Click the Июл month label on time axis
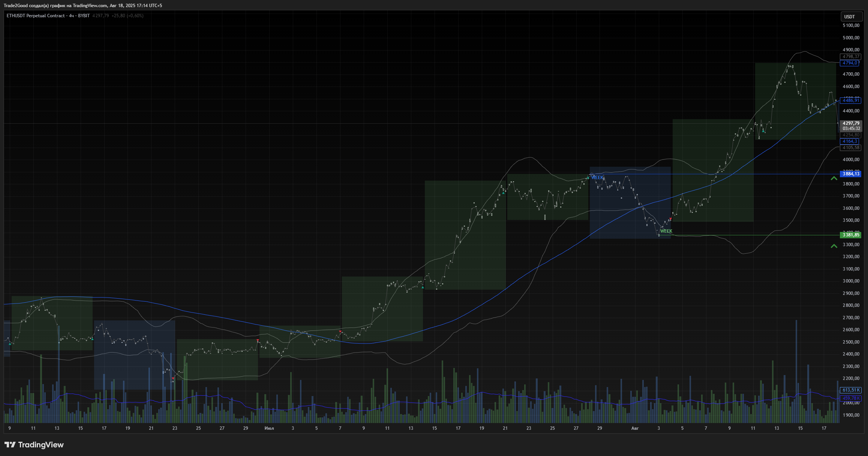Viewport: 868px width, 456px height. pyautogui.click(x=269, y=428)
